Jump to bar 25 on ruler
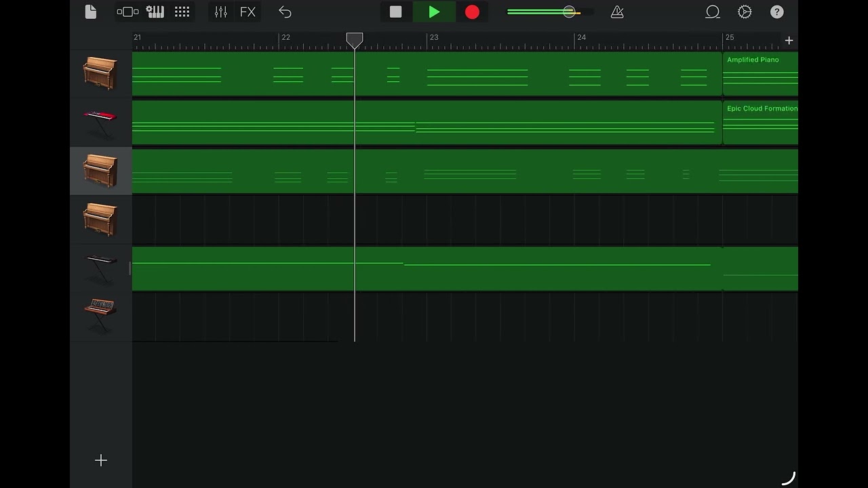 coord(730,37)
